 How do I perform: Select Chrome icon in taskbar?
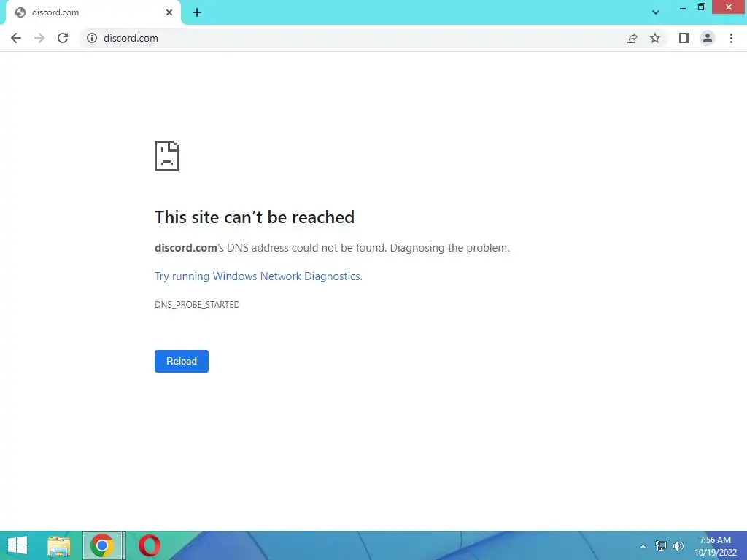102,545
